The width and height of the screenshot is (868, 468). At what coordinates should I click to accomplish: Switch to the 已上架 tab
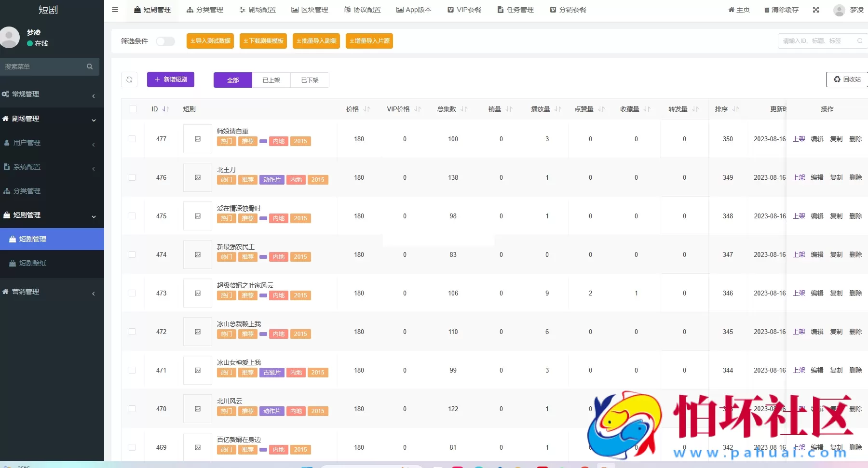271,80
